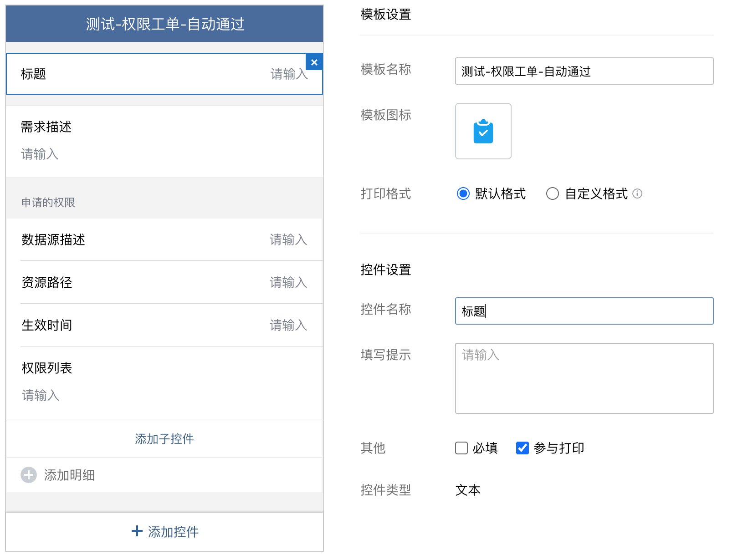Image resolution: width=738 pixels, height=560 pixels.
Task: Click the blue X to delete 标题 field
Action: (314, 62)
